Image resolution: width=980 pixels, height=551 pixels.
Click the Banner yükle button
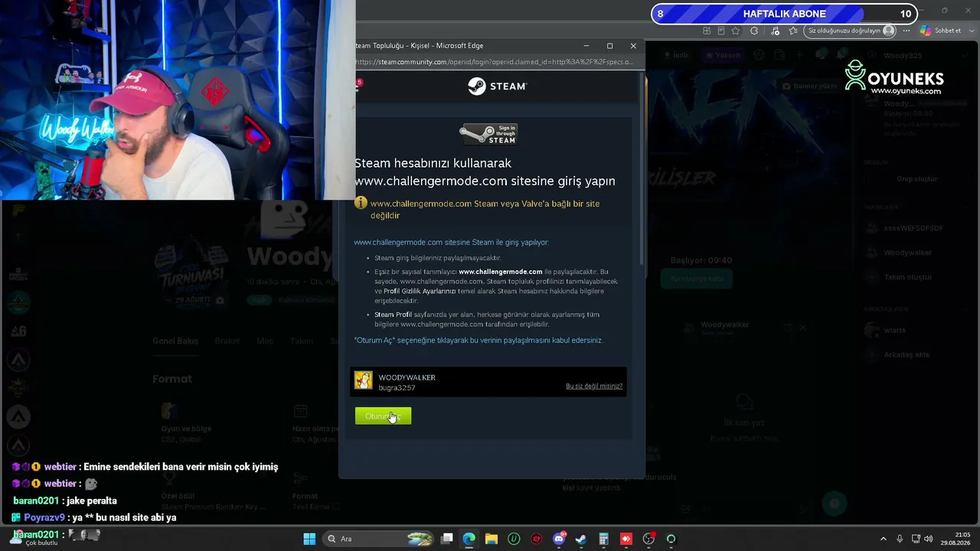click(x=810, y=86)
